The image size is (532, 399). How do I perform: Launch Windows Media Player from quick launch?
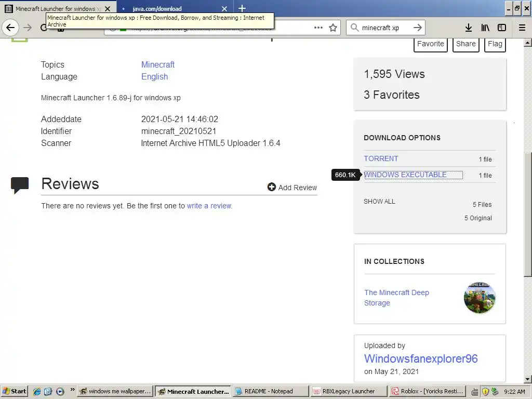click(x=60, y=392)
